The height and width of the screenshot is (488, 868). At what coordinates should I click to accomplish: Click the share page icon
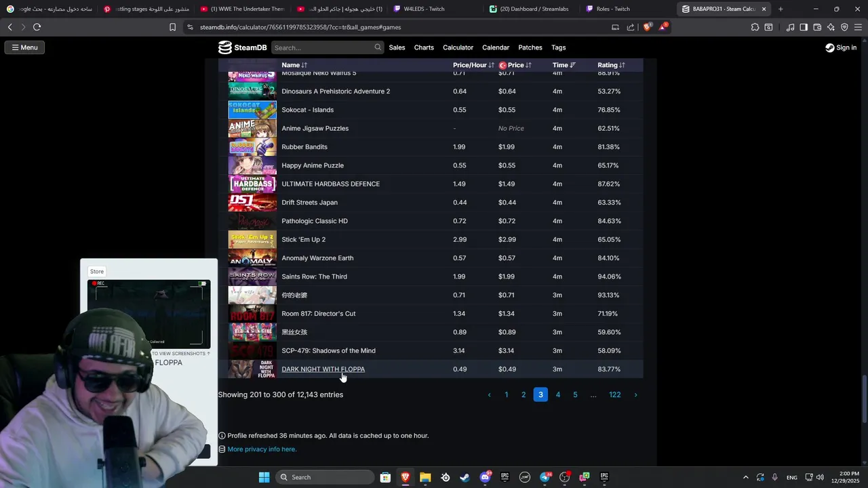pyautogui.click(x=631, y=27)
